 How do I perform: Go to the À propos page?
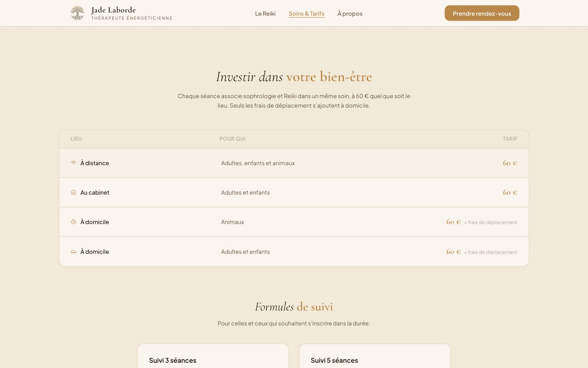click(350, 13)
